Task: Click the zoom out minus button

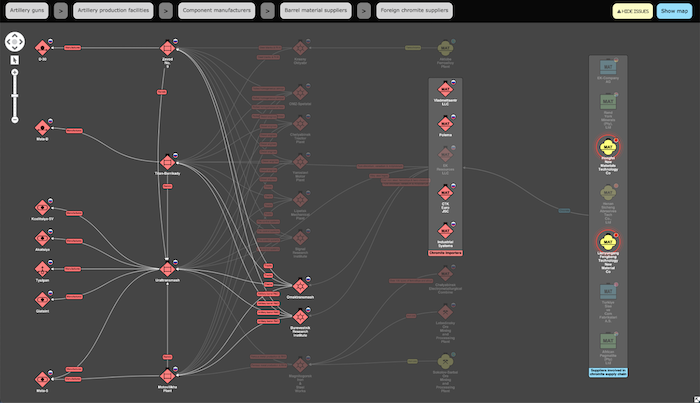Action: click(x=15, y=120)
